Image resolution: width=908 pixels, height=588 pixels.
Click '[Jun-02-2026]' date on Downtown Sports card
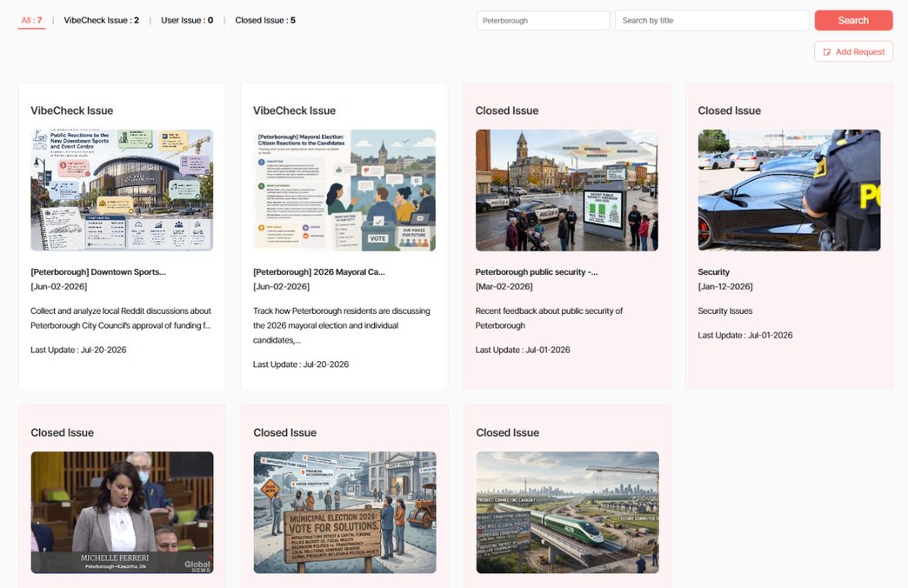58,286
